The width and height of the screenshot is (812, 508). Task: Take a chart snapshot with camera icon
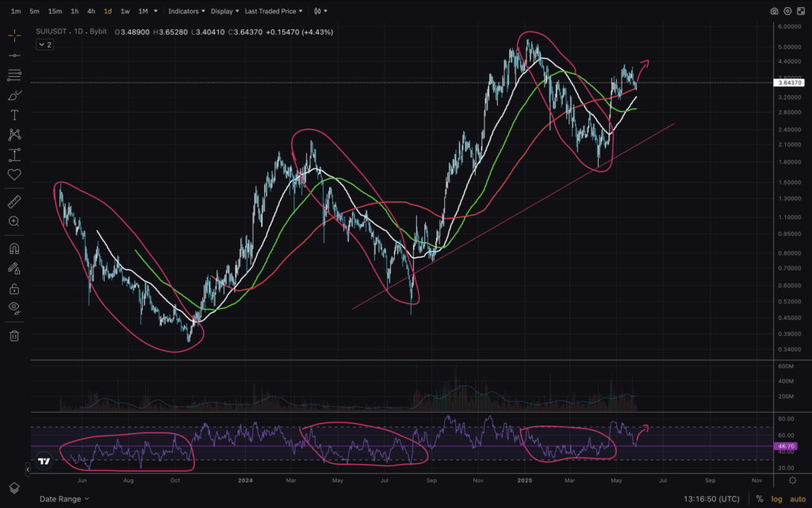pos(774,11)
